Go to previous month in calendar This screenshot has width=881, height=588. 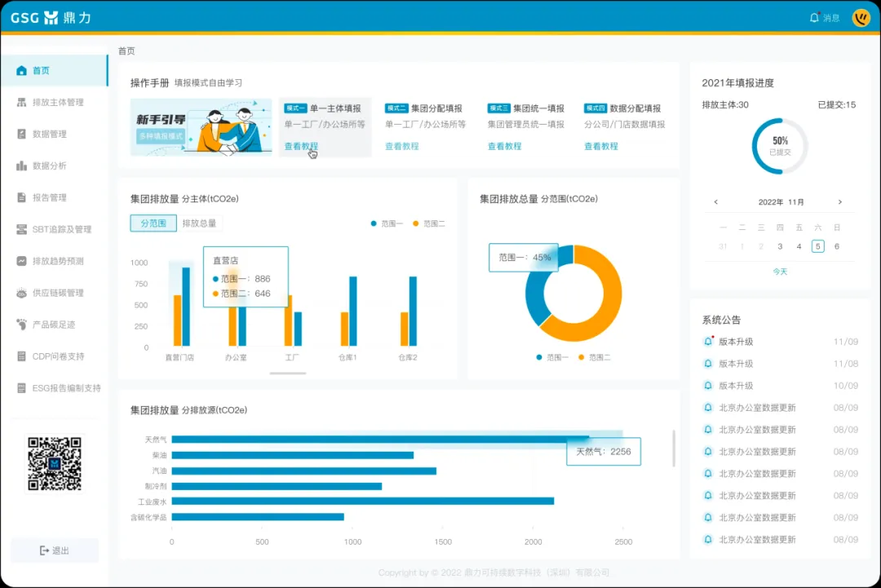tap(716, 202)
